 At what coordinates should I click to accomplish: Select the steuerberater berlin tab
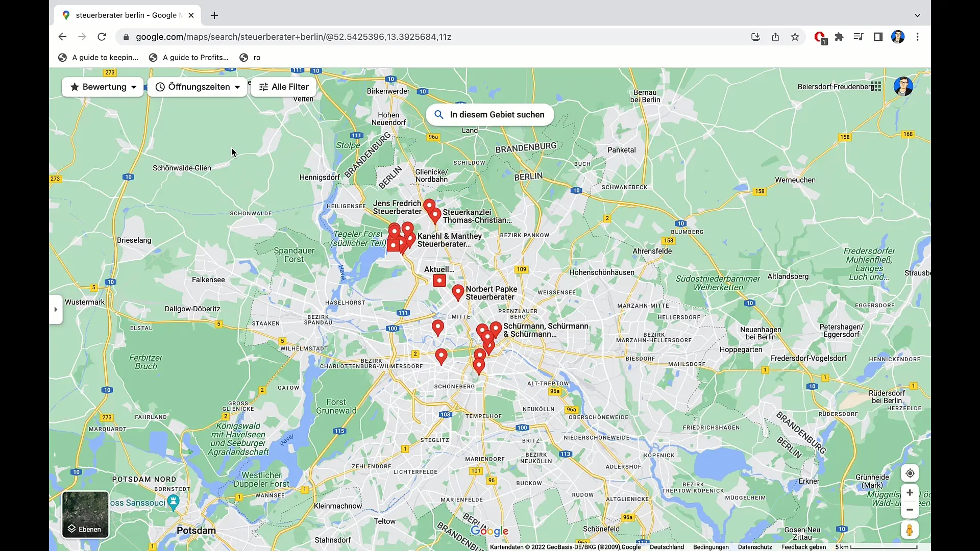click(128, 15)
